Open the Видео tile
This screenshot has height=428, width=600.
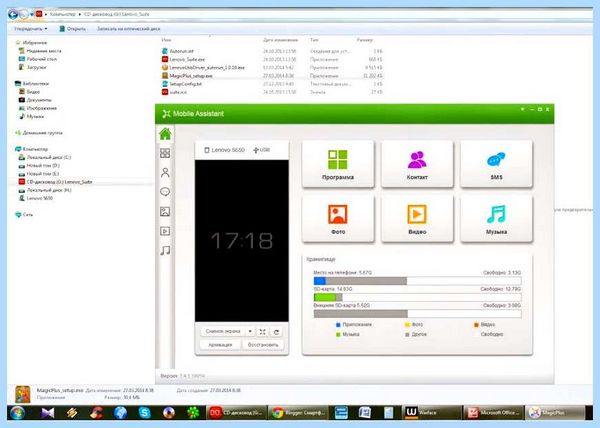point(417,218)
